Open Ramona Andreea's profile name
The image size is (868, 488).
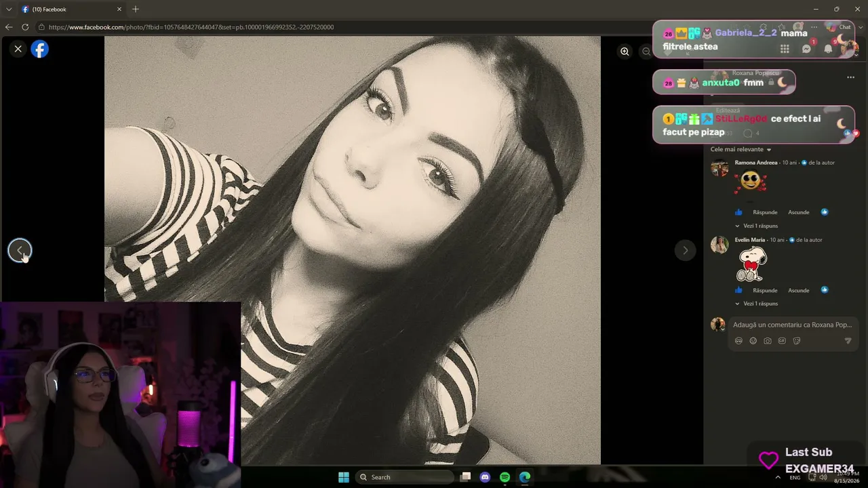coord(756,163)
